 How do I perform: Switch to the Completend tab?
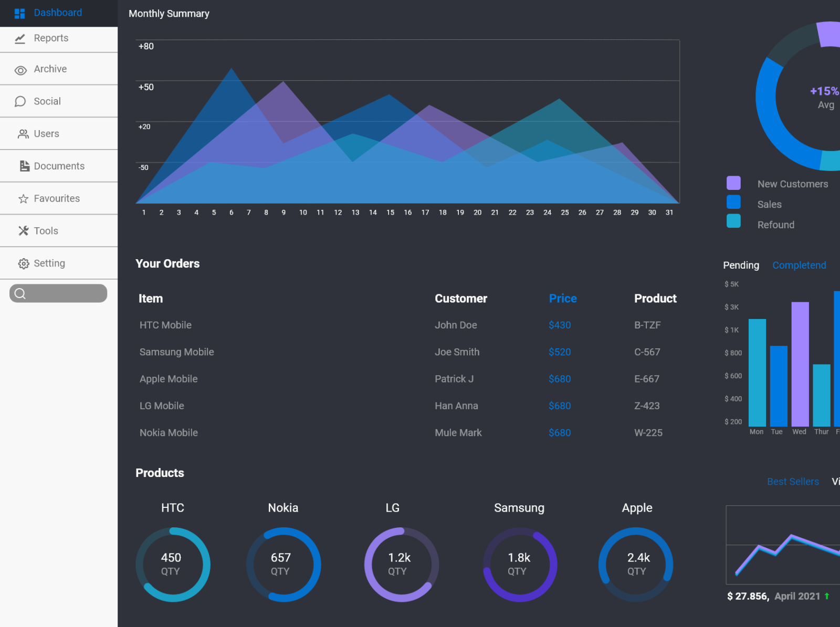(x=799, y=265)
